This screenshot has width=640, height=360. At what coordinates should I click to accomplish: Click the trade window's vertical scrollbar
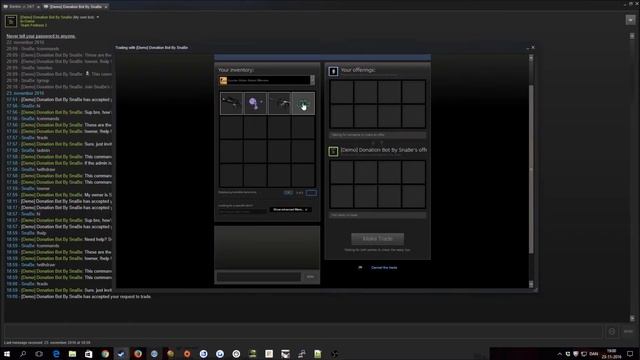coord(531,169)
